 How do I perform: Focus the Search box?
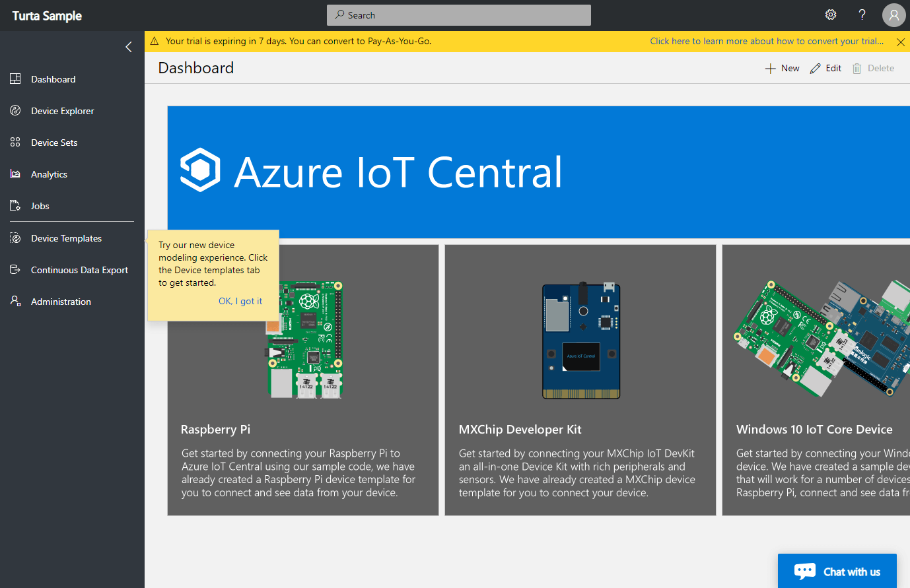(459, 15)
